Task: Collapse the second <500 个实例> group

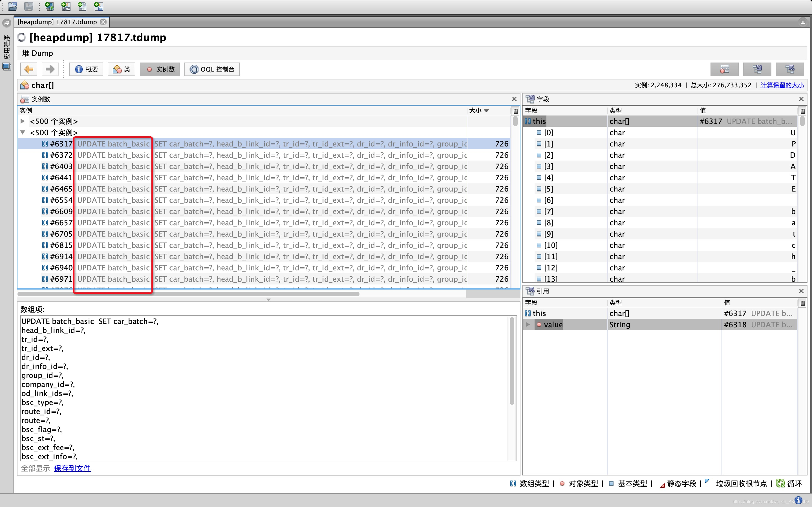Action: [23, 132]
